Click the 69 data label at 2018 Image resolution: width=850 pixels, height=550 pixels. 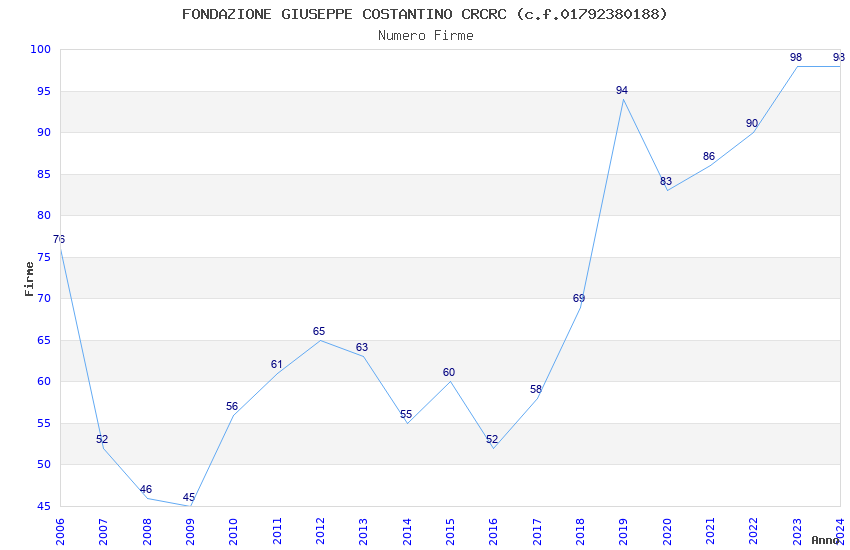coord(579,299)
